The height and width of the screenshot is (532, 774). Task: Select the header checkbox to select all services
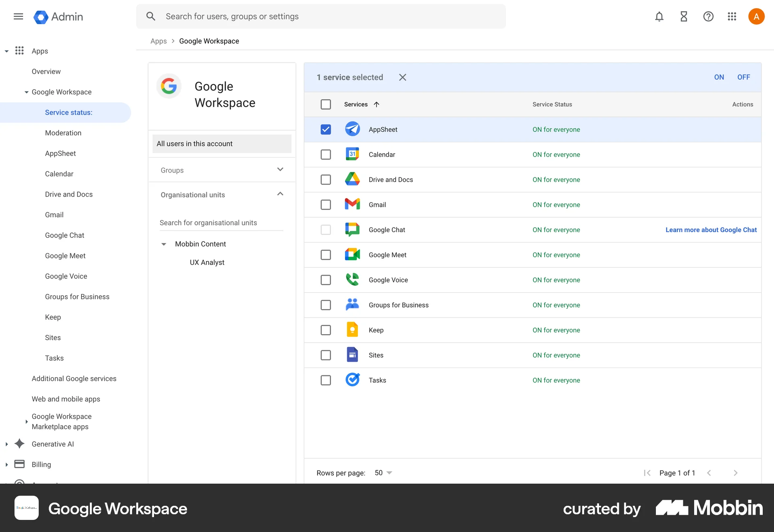[x=325, y=104]
